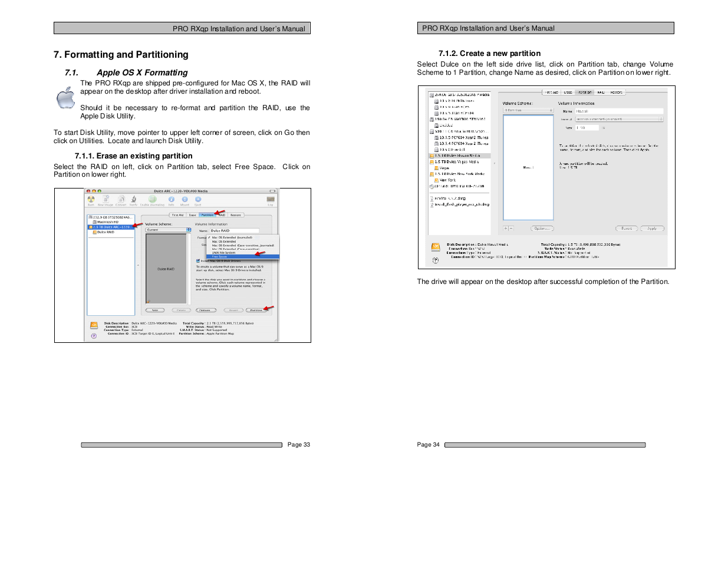
Task: Switch to RAID tab in Hawaii window
Action: click(x=601, y=92)
